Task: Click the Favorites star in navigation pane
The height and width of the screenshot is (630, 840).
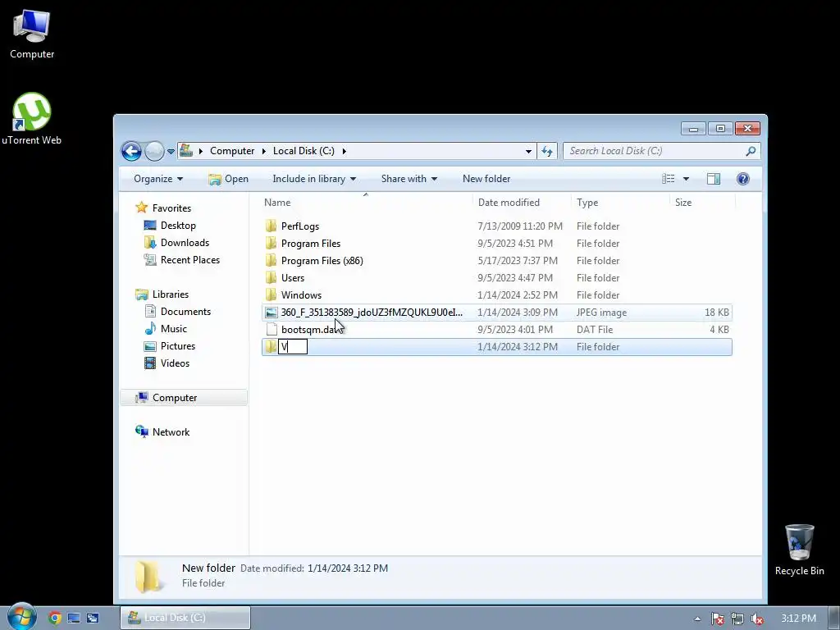Action: coord(141,208)
